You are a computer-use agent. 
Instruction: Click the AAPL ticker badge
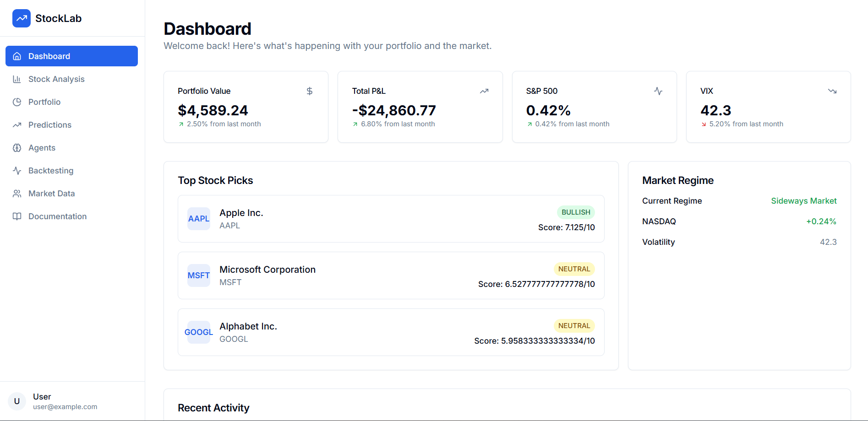199,219
